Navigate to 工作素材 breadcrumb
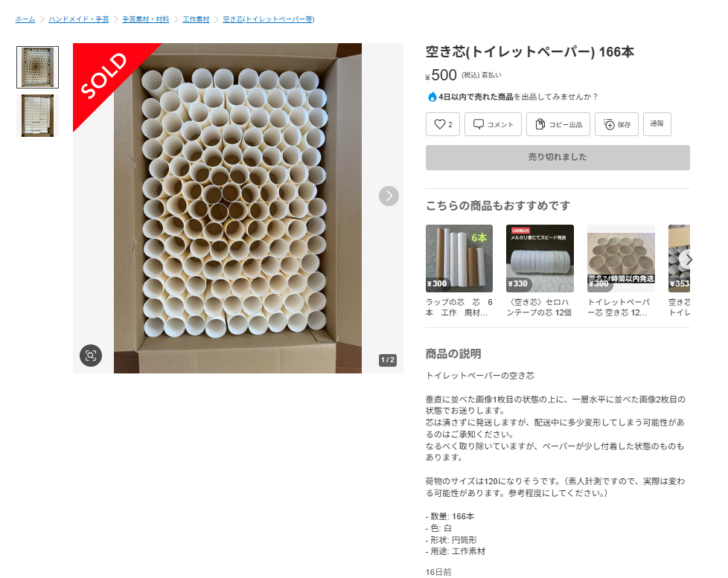This screenshot has height=578, width=728. pyautogui.click(x=196, y=19)
